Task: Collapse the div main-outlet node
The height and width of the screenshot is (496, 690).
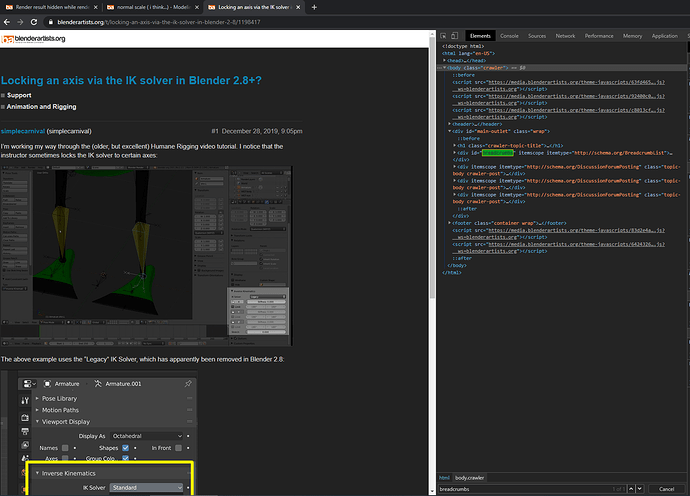Action: coord(449,131)
